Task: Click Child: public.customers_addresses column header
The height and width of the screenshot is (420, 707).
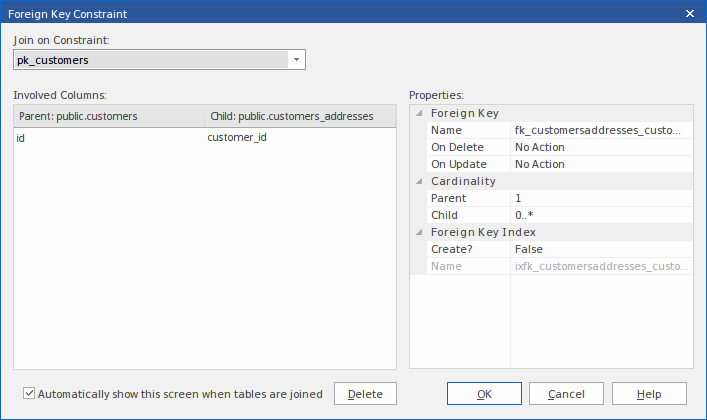Action: click(x=299, y=117)
